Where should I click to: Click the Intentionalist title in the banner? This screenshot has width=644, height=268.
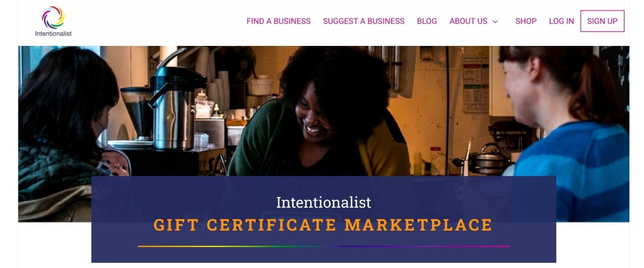point(323,202)
